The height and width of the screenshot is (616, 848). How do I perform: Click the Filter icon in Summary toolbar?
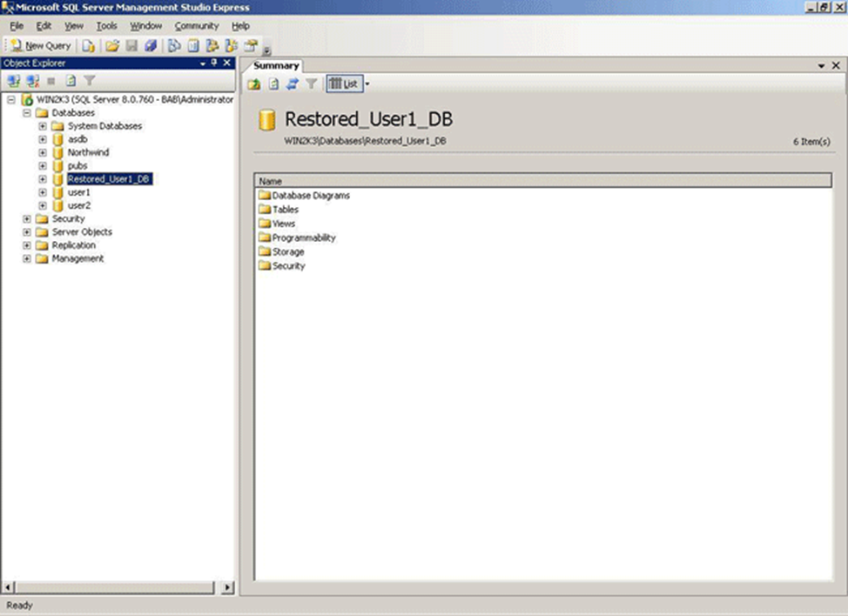[312, 84]
